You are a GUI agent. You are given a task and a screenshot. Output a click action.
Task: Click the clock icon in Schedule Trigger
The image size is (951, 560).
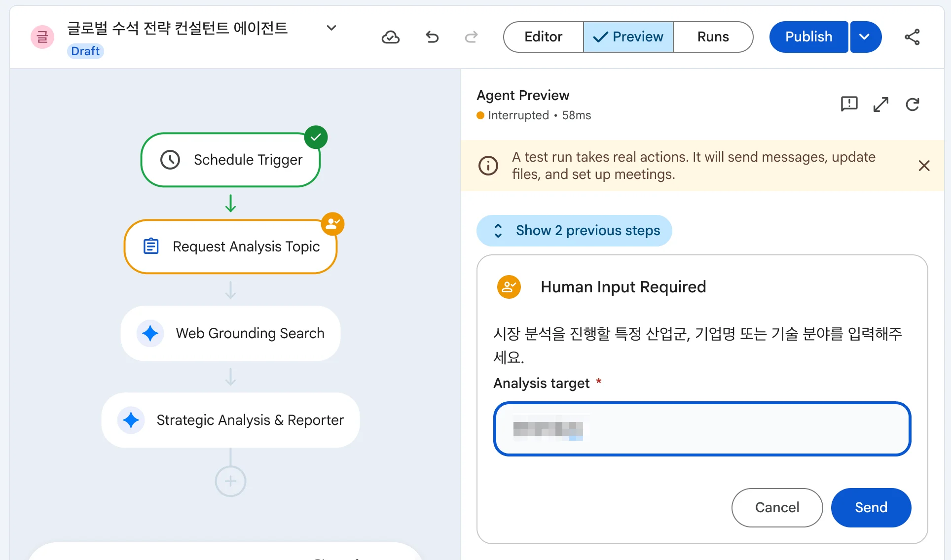click(x=170, y=160)
